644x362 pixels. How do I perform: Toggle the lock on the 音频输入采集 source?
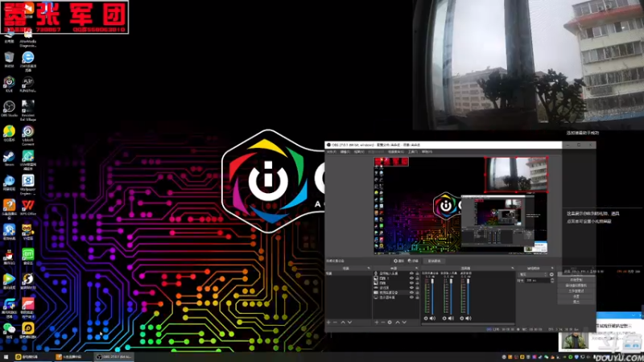tap(417, 273)
